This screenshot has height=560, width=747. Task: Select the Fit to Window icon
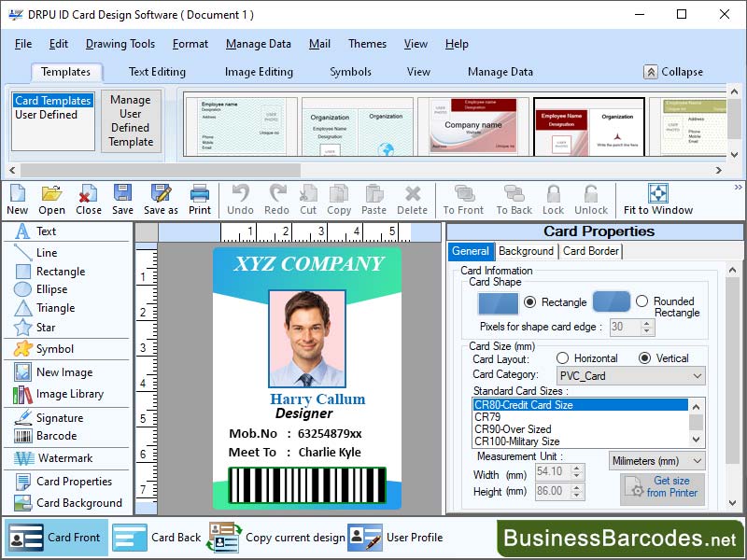tap(658, 199)
